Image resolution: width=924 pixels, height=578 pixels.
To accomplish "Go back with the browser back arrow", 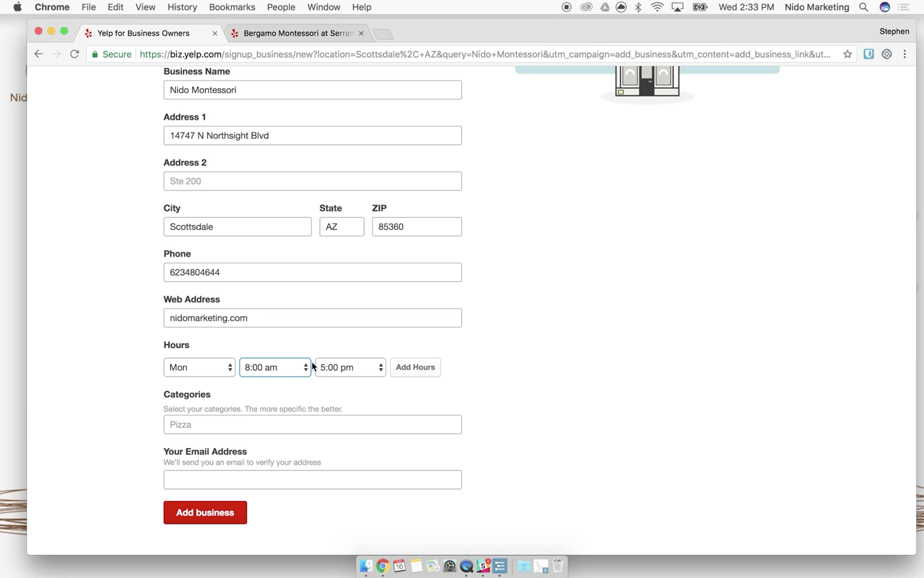I will click(39, 54).
